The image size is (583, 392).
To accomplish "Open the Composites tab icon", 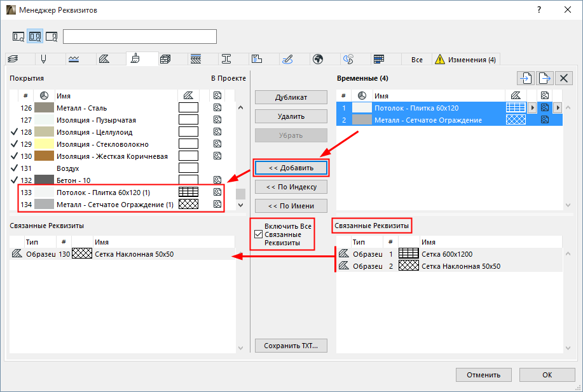I will (165, 58).
